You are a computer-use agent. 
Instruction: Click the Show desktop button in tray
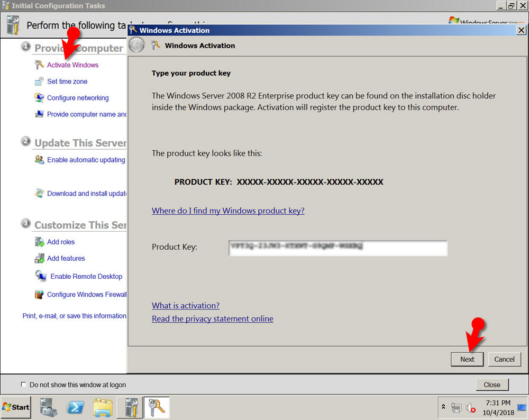coord(522,407)
